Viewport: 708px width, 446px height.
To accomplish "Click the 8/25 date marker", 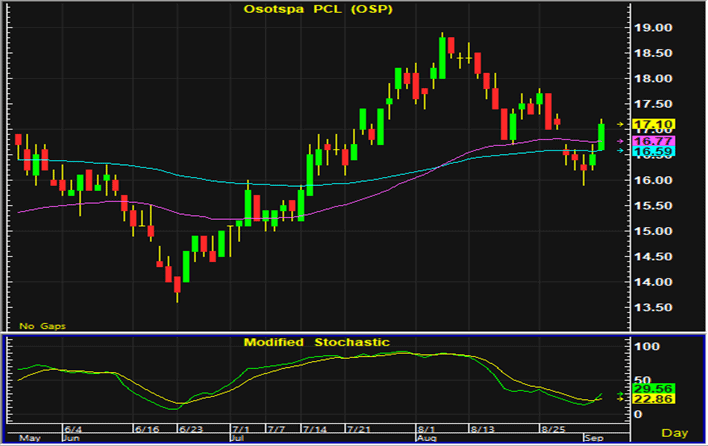I will coord(552,427).
